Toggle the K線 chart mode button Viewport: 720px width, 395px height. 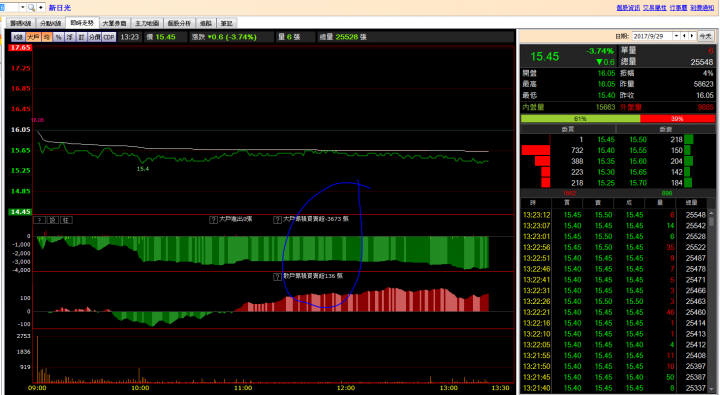[x=18, y=37]
